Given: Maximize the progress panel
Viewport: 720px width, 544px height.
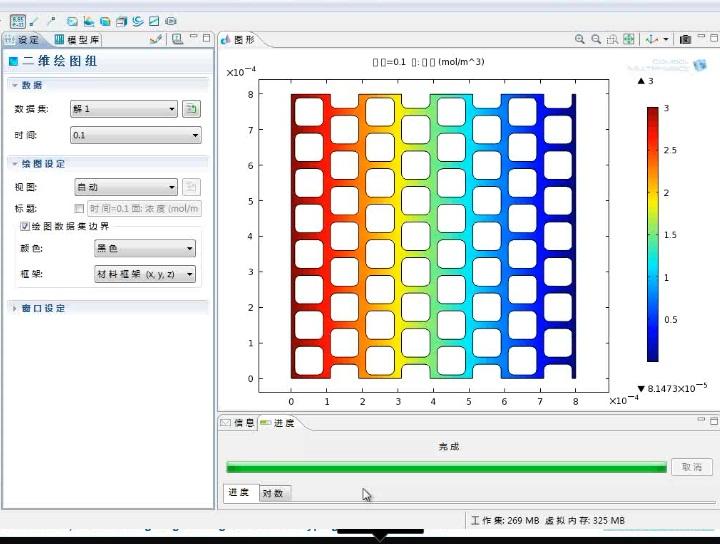Looking at the screenshot, I should pyautogui.click(x=714, y=421).
